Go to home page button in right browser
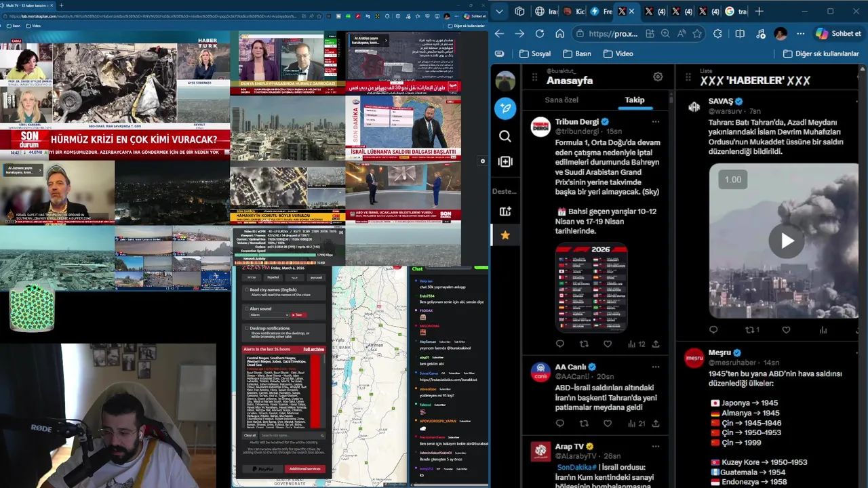Viewport: 868px width, 488px height. [559, 33]
